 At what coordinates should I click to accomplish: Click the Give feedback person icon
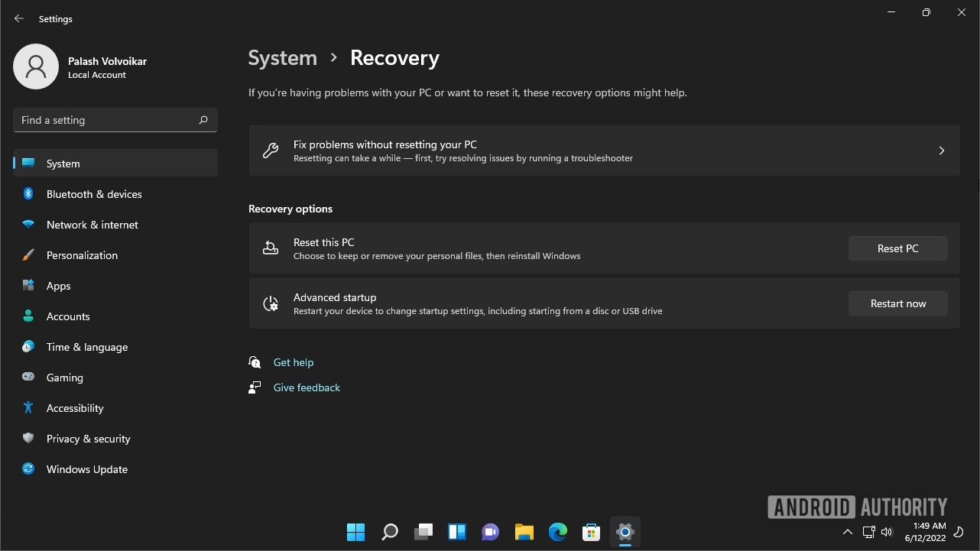(255, 387)
